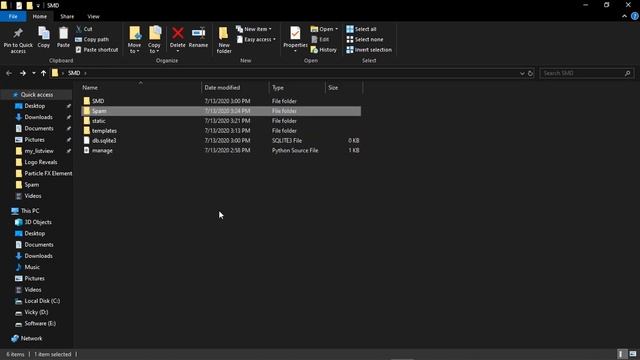Open the File menu tab
This screenshot has width=640, height=360.
13,16
